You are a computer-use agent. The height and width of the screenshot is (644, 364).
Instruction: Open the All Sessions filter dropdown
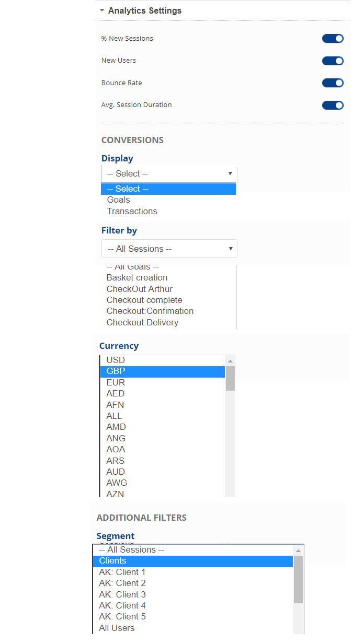(x=169, y=249)
